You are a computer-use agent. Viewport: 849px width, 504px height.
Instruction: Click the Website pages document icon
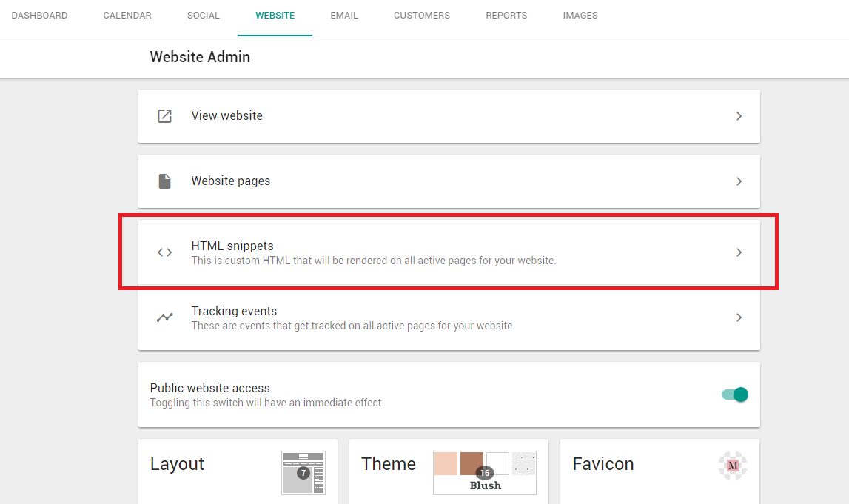[x=164, y=181]
